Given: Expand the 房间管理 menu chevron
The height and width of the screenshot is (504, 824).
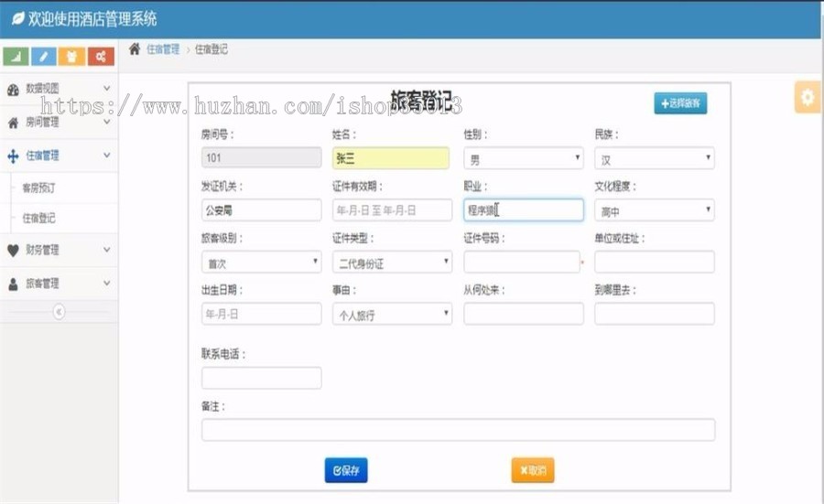Looking at the screenshot, I should 107,122.
